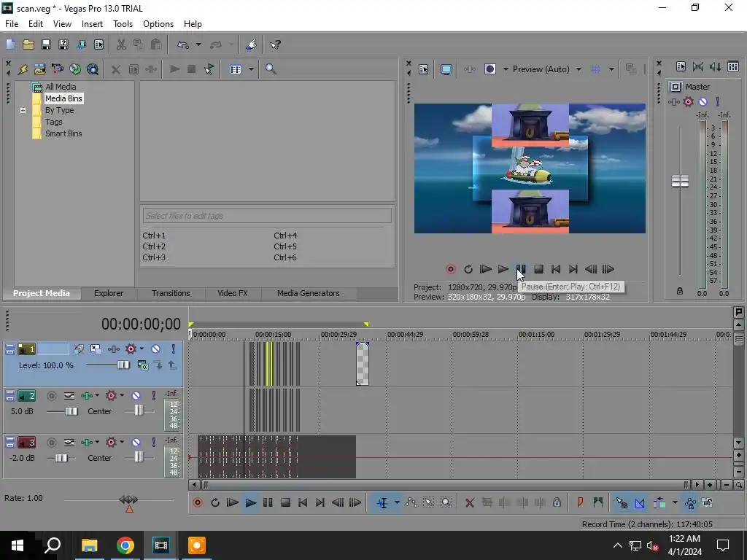Screen dimensions: 747x560
Task: Open a project with the folder icon
Action: [28, 44]
